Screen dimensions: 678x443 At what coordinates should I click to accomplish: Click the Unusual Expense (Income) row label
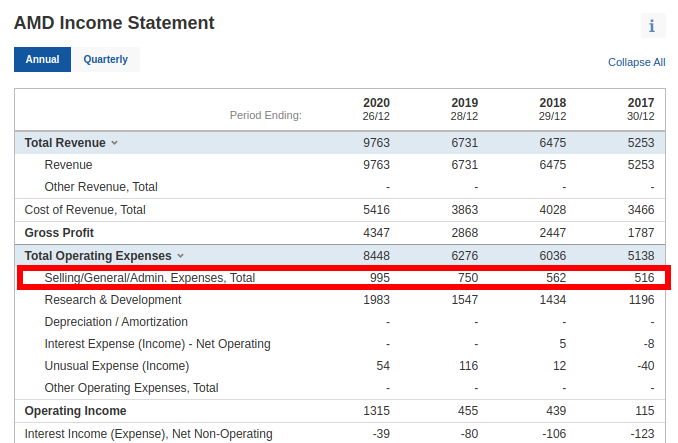117,366
